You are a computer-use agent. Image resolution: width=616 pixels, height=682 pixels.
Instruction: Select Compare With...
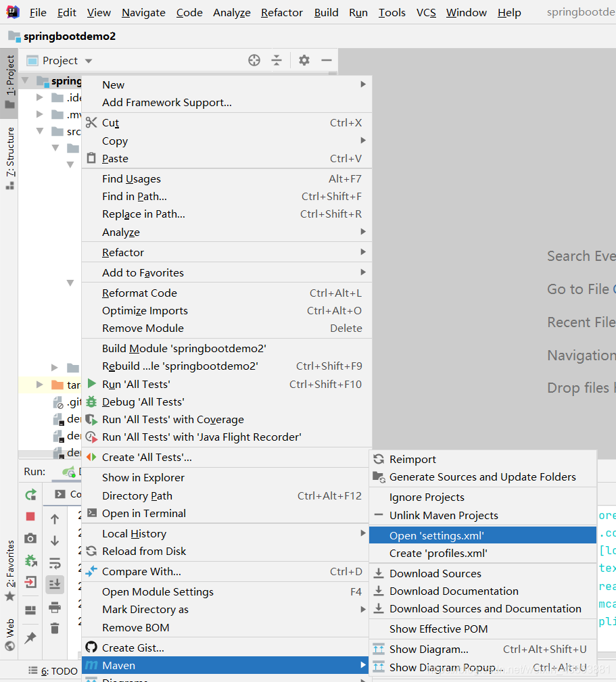[x=225, y=572]
